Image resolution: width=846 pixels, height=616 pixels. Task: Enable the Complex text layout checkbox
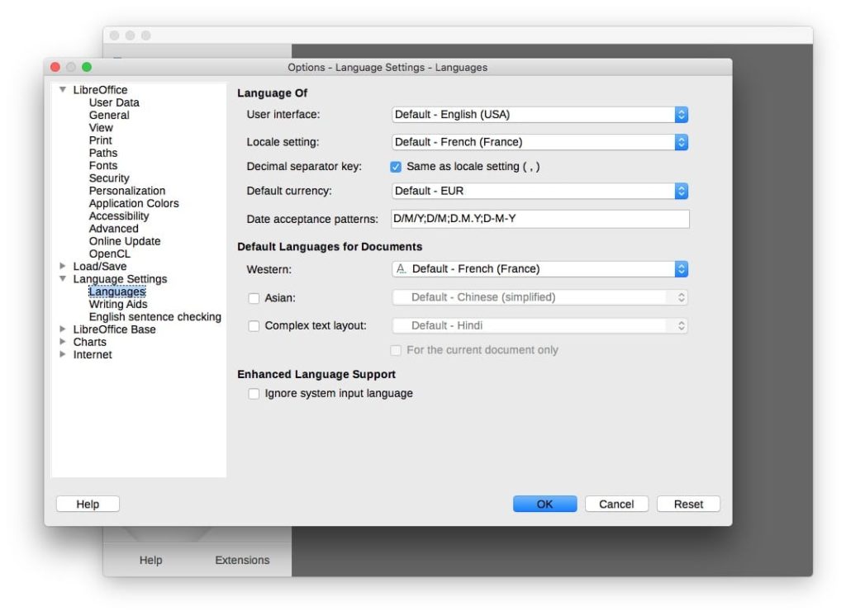click(254, 326)
